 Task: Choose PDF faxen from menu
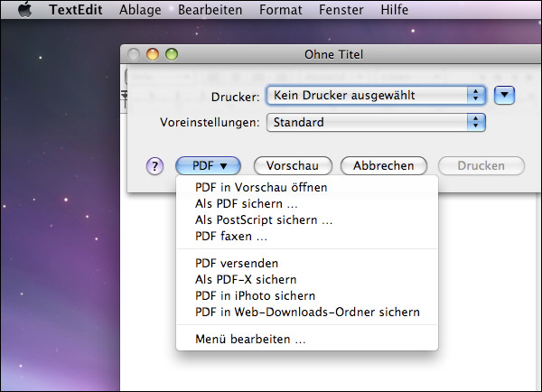click(231, 237)
